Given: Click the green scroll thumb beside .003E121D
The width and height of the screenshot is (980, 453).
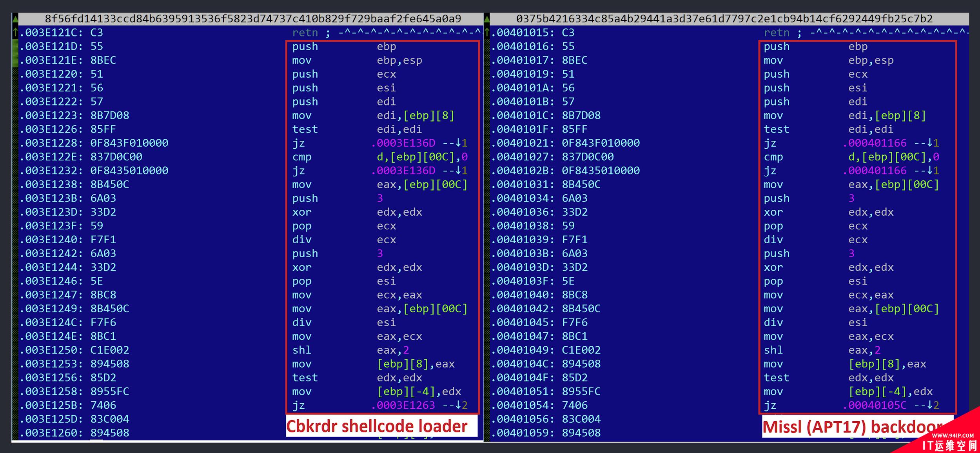Looking at the screenshot, I should point(15,53).
